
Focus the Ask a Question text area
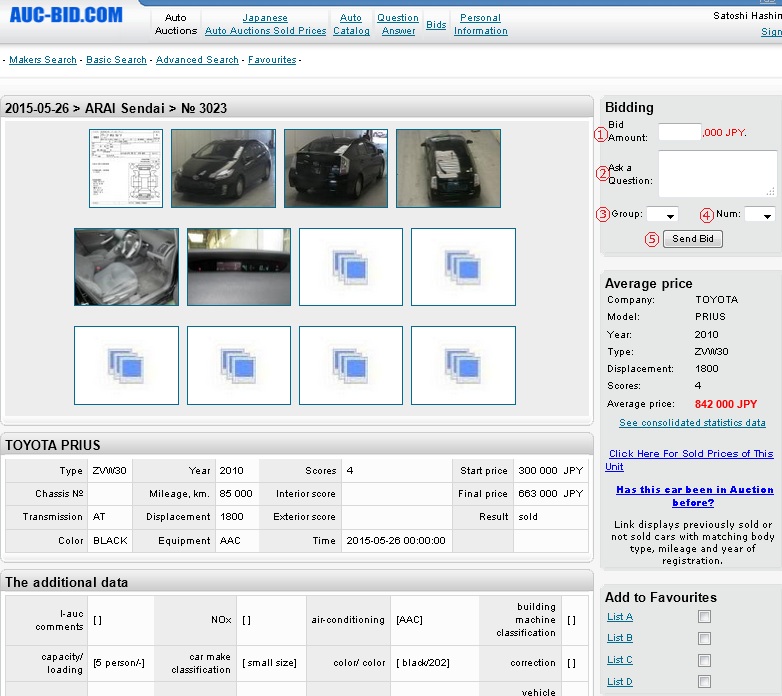click(717, 174)
